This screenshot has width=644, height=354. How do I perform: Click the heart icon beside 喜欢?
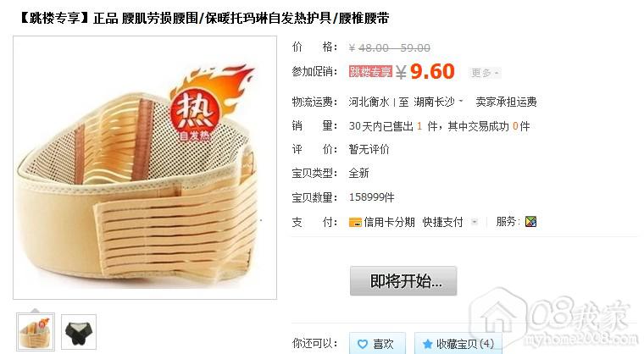[363, 344]
